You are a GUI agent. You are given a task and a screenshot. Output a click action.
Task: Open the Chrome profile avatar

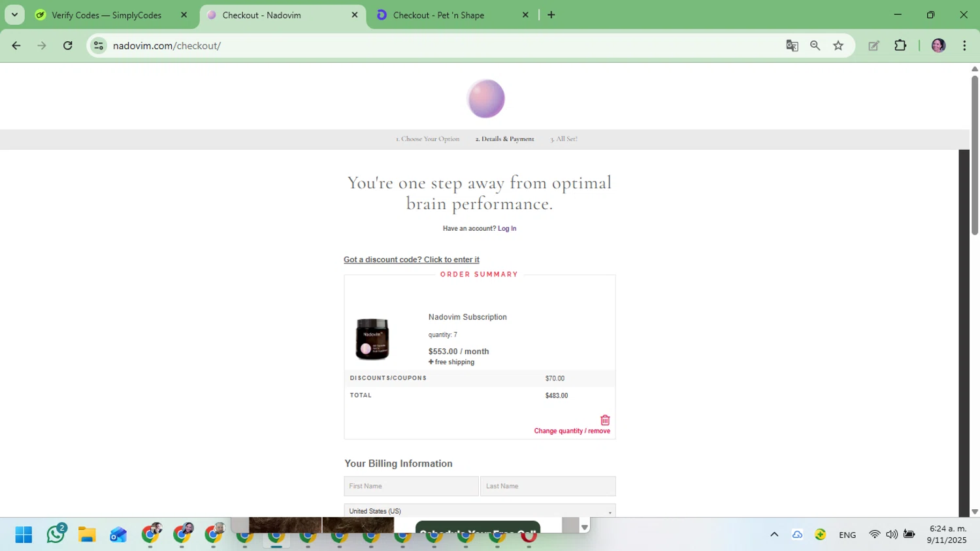pyautogui.click(x=939, y=46)
